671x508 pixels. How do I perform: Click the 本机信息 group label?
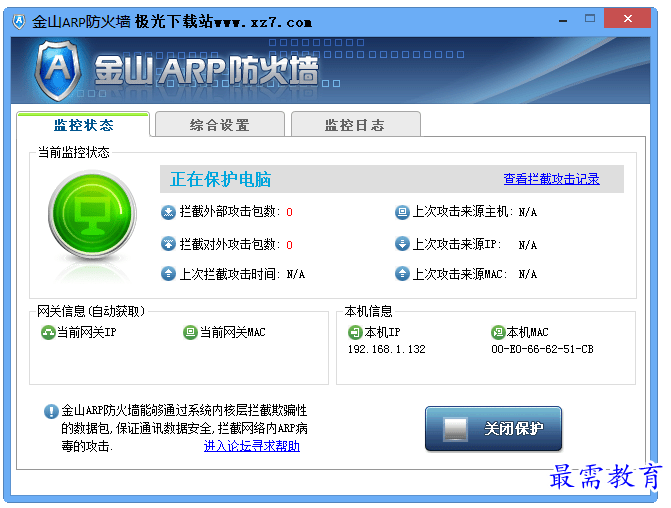point(368,311)
